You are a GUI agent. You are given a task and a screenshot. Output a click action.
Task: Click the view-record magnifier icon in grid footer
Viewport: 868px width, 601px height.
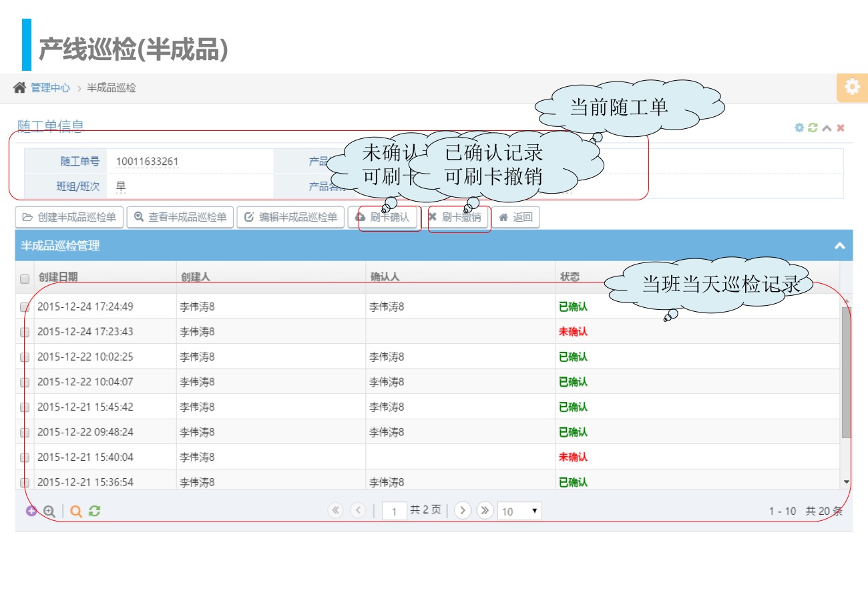pos(49,512)
